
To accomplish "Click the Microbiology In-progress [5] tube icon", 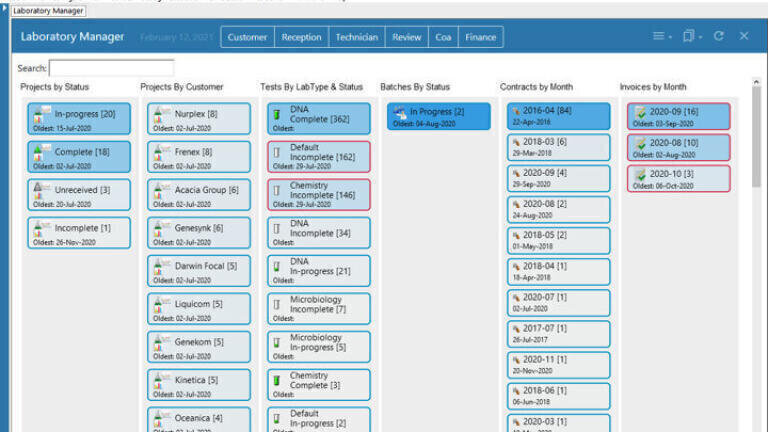I will coord(277,343).
